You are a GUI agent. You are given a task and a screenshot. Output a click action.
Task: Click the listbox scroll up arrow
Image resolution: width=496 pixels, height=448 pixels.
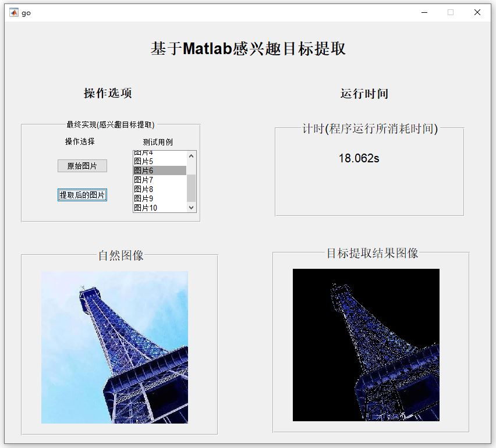(191, 156)
